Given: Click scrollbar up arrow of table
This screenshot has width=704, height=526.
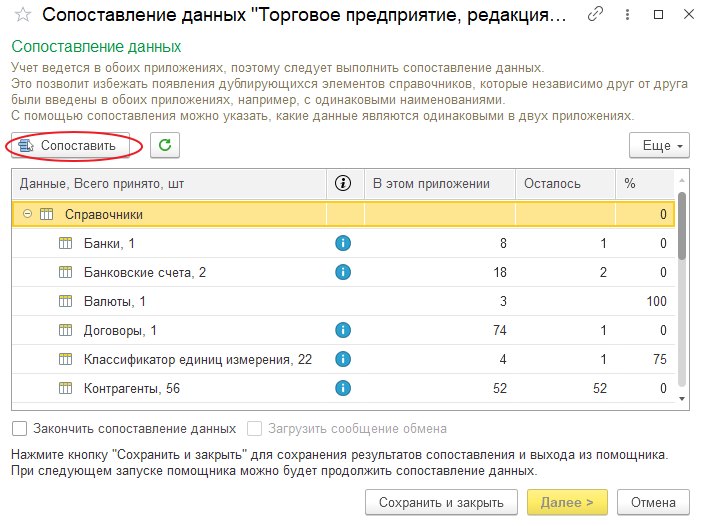Looking at the screenshot, I should coord(682,180).
